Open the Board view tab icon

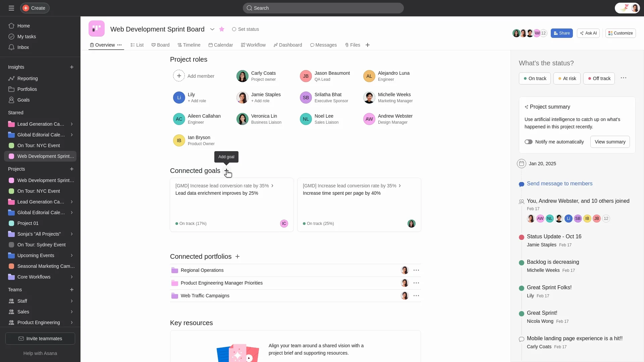154,45
